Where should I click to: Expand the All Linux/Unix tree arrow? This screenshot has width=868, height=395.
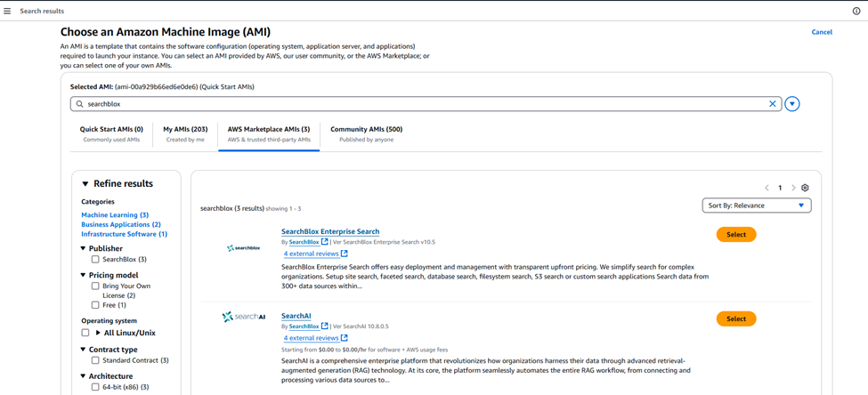pos(98,333)
